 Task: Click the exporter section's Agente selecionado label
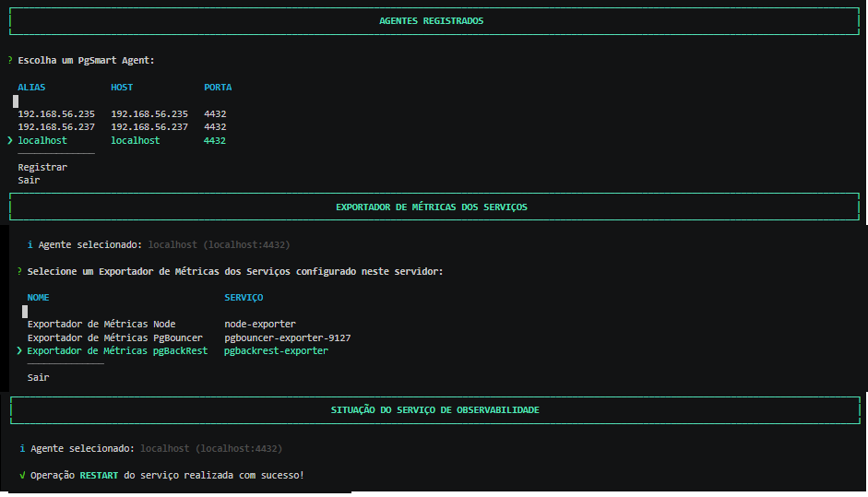[89, 244]
